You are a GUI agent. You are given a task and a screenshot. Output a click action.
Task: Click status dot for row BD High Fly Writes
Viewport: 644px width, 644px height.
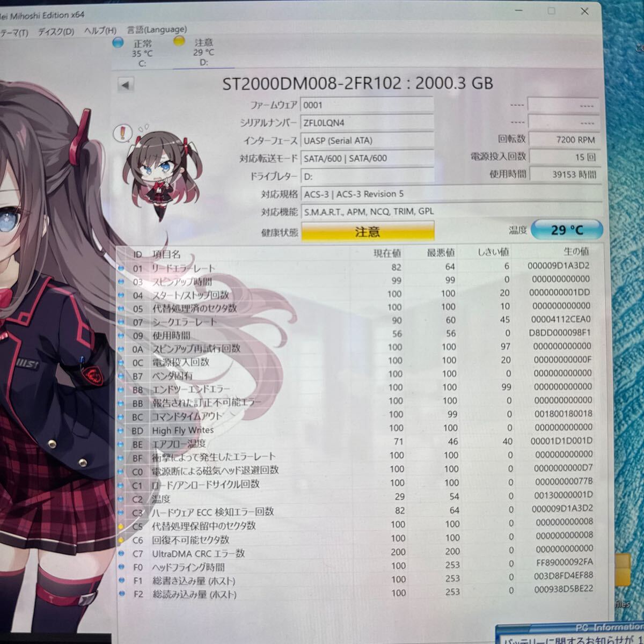(x=121, y=430)
